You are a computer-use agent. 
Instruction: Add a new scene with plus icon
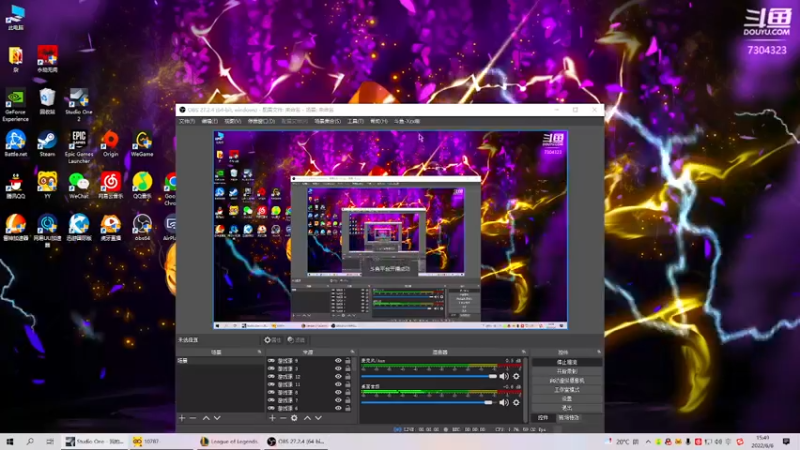[182, 418]
